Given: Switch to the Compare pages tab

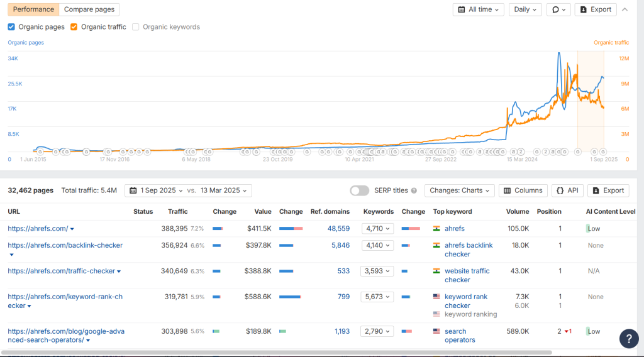Looking at the screenshot, I should 89,9.
